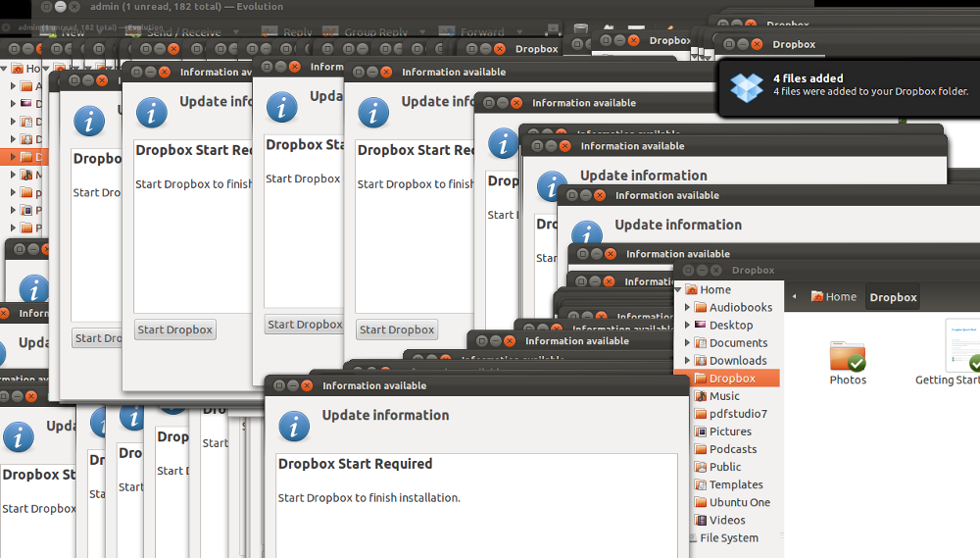Screen dimensions: 980x558
Task: Click Group Reply in the Evolution toolbar
Action: coord(366,32)
